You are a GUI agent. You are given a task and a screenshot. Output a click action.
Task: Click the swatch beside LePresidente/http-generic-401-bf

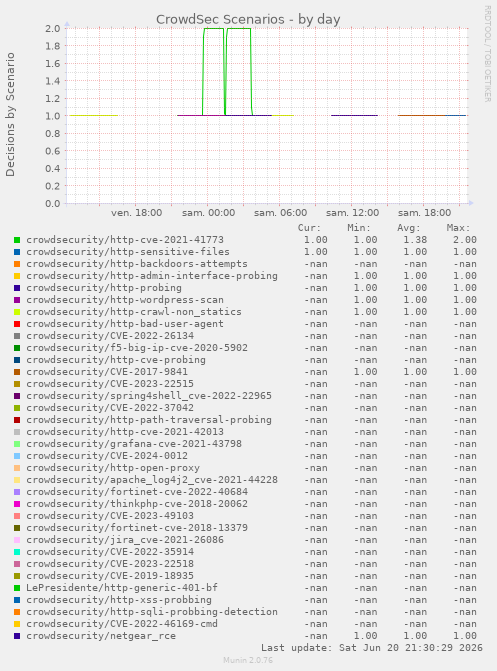[x=17, y=588]
